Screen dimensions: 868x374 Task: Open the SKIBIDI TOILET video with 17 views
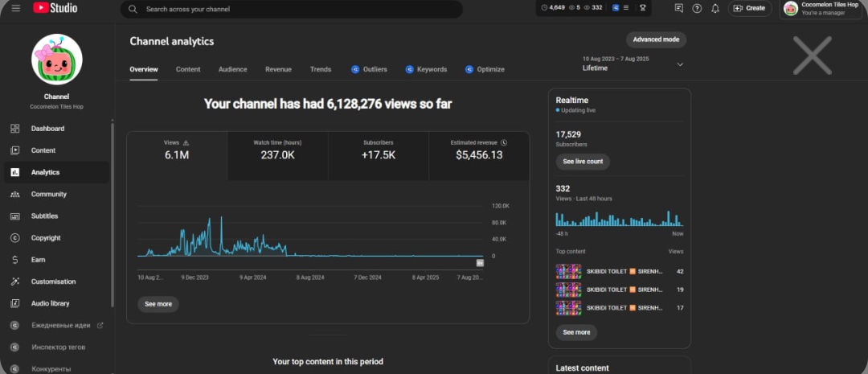(620, 307)
